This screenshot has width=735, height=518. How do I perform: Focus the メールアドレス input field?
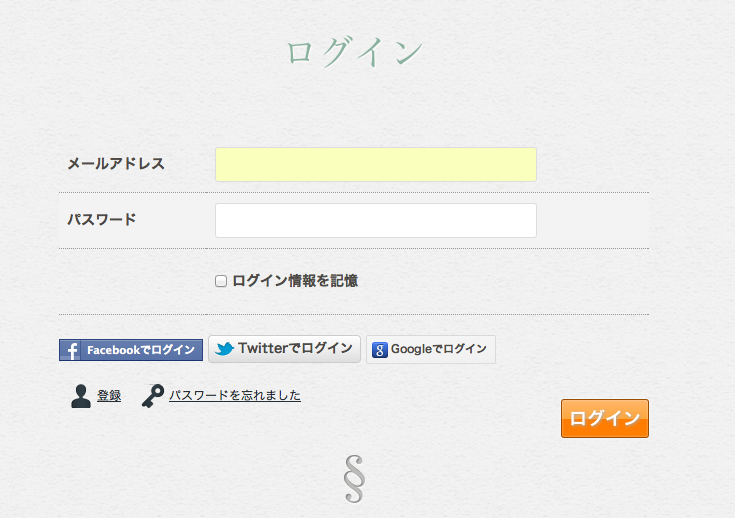(375, 164)
